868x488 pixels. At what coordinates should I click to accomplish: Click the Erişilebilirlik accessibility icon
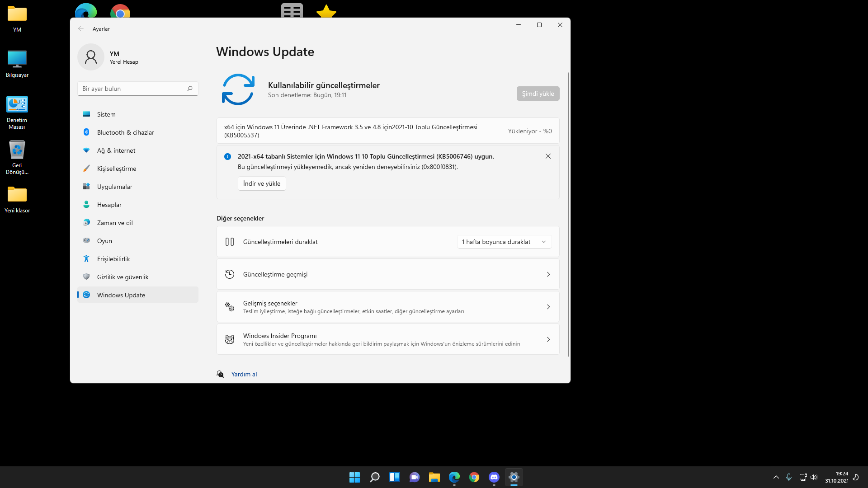coord(86,259)
